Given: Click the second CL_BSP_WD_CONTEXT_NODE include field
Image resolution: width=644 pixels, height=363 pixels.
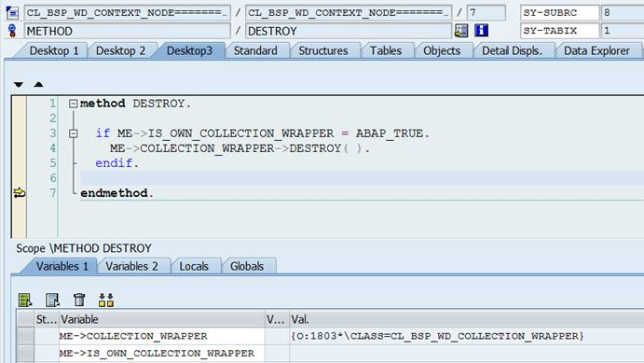Looking at the screenshot, I should coord(349,13).
